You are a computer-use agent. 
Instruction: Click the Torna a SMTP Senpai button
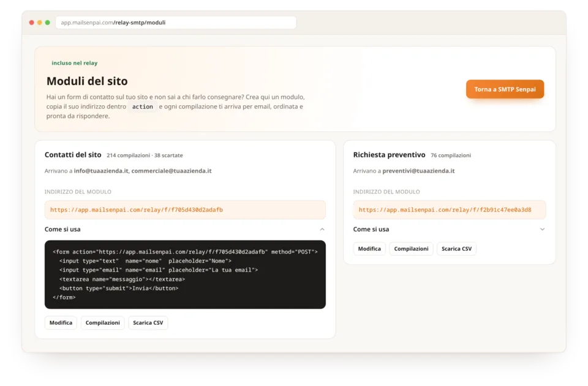(505, 89)
